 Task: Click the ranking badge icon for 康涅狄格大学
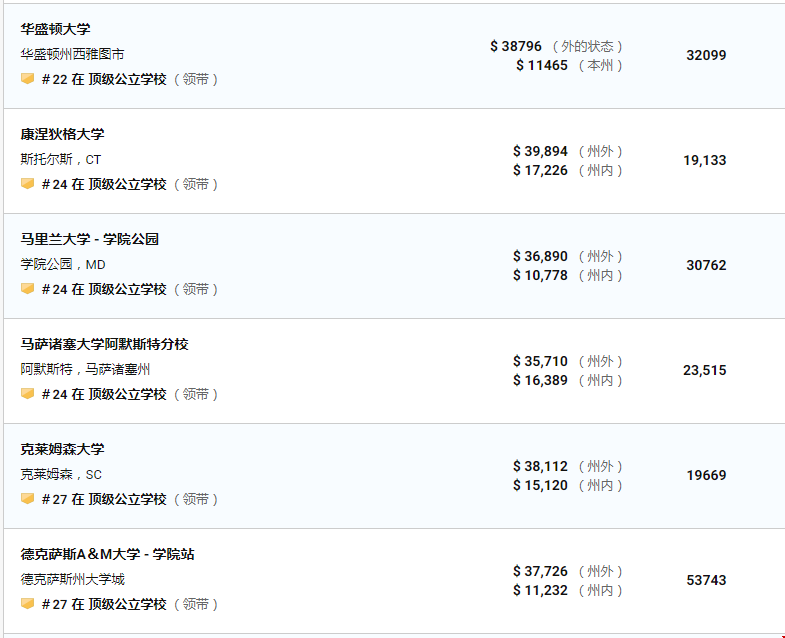pyautogui.click(x=28, y=184)
